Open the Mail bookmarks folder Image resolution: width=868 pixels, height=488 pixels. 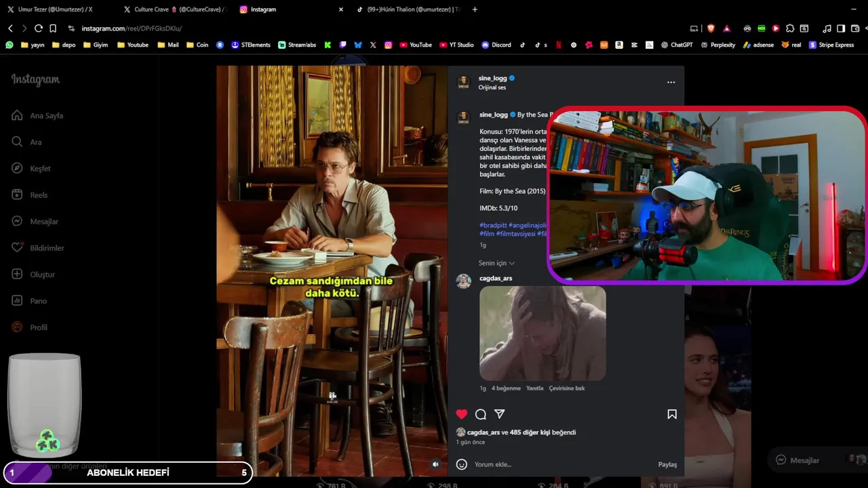(x=168, y=45)
